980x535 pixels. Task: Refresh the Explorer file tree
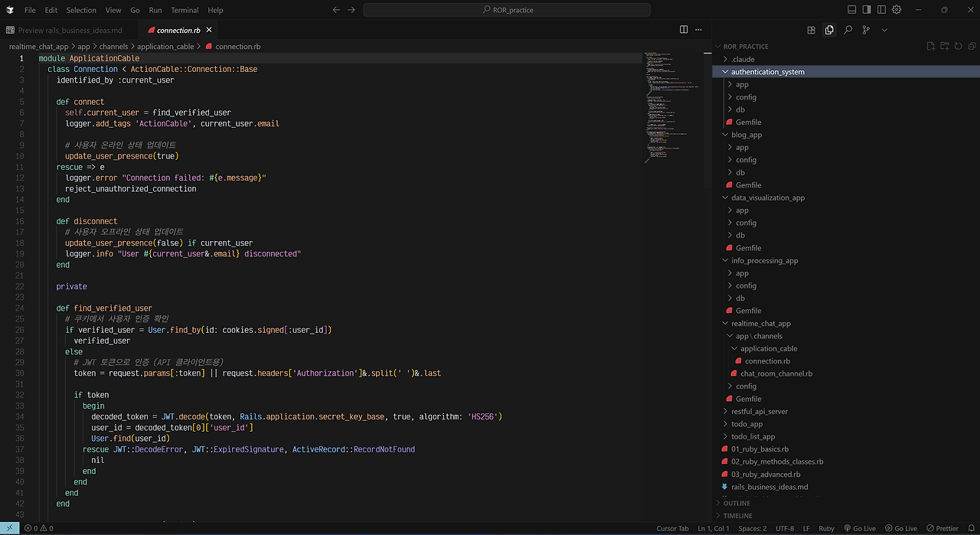(958, 47)
